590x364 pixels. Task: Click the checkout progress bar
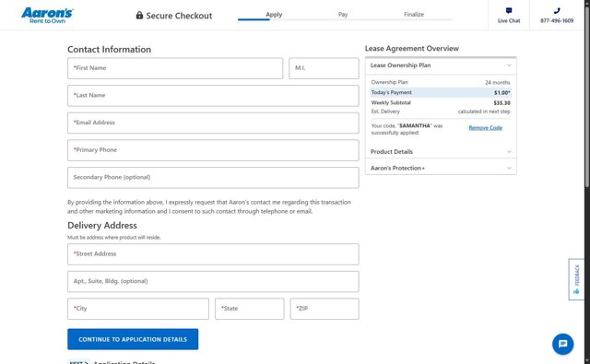click(x=345, y=19)
